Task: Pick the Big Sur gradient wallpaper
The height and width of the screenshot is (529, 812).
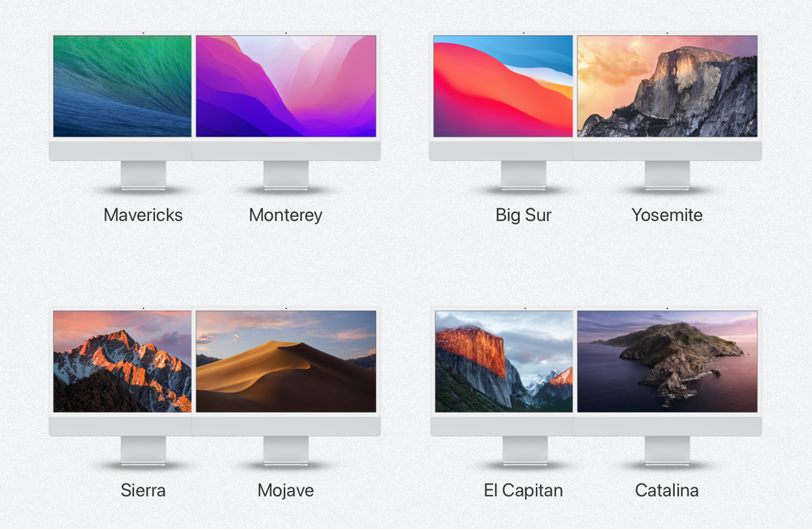Action: 503,86
